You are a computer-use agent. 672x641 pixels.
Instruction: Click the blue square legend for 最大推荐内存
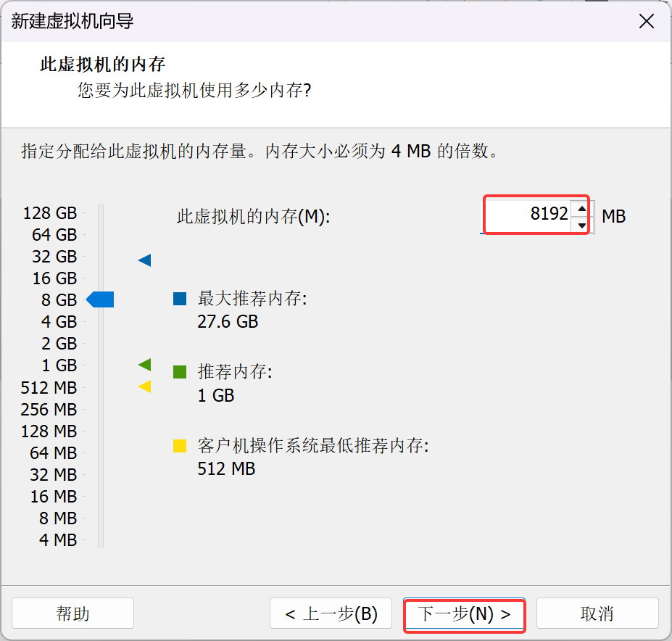(x=180, y=299)
